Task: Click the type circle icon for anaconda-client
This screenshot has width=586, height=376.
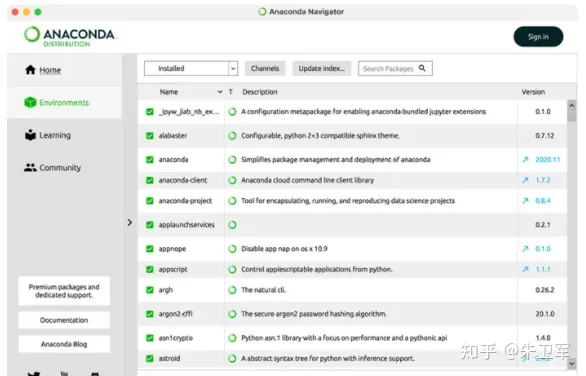Action: (x=232, y=180)
